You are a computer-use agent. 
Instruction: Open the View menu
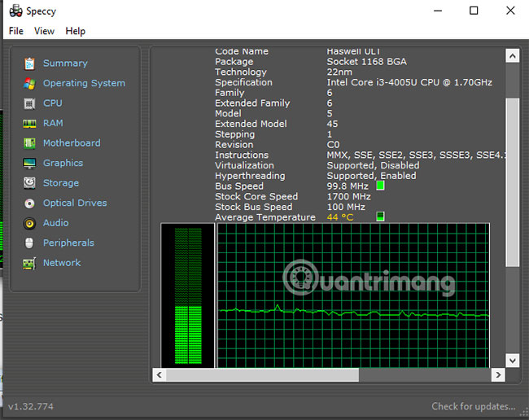(x=45, y=31)
